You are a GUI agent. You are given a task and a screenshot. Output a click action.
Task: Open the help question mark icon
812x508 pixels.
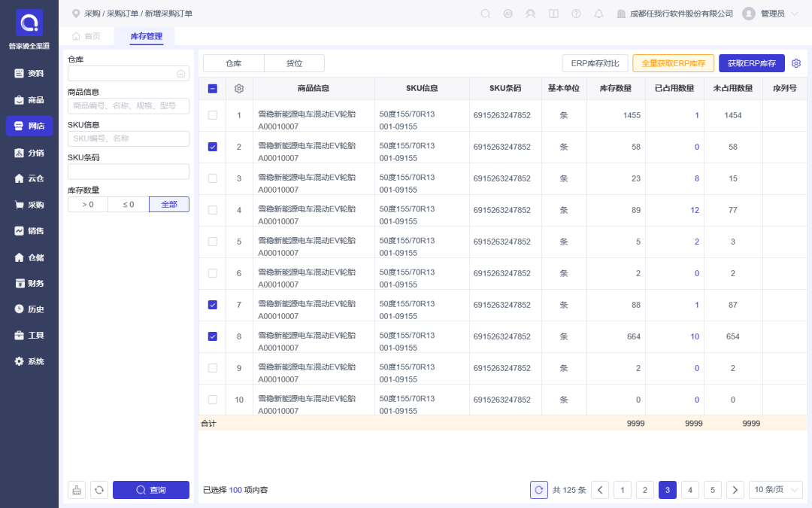576,14
